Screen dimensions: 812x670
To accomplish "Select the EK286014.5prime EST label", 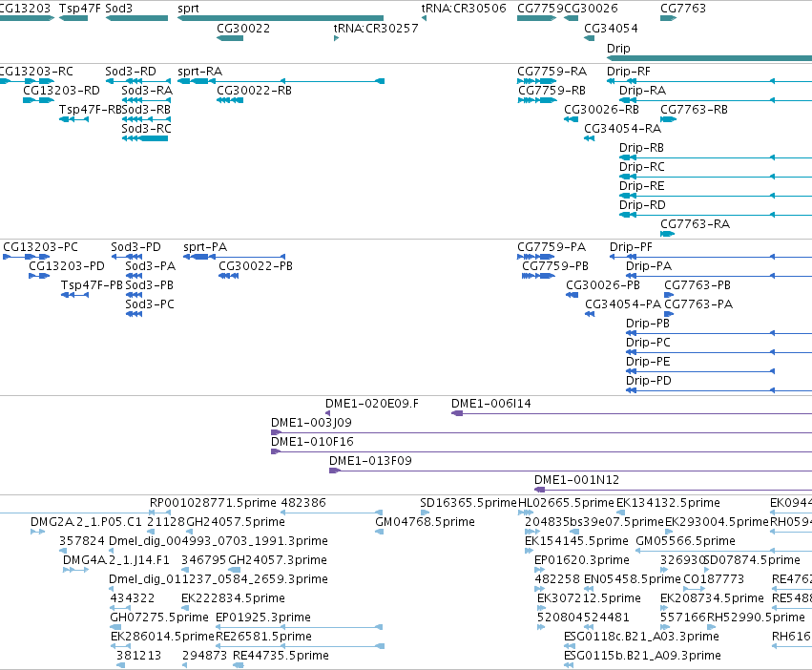I will tap(162, 637).
